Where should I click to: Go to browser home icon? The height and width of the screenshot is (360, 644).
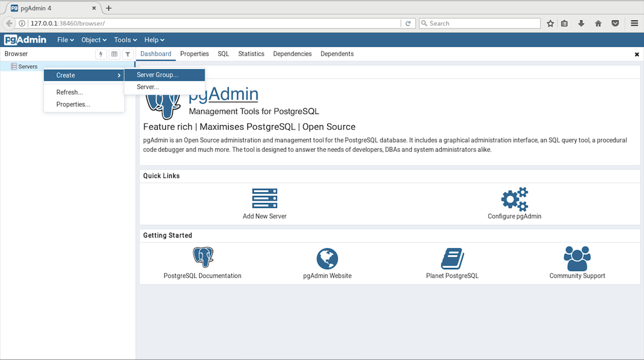[598, 24]
